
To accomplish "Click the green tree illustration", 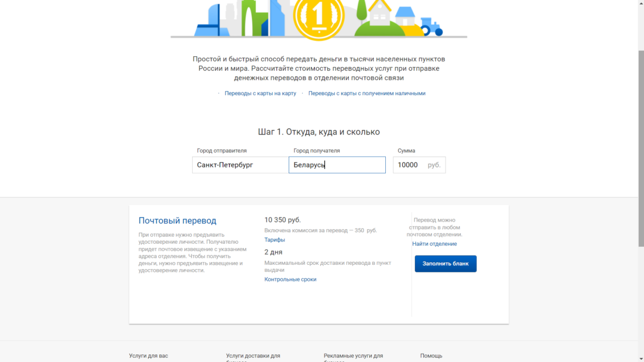I will point(362,11).
